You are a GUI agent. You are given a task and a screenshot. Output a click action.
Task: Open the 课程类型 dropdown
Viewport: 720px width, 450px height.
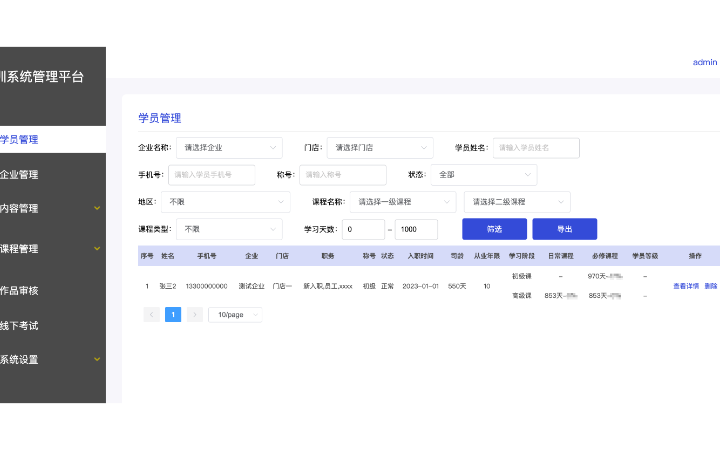229,229
